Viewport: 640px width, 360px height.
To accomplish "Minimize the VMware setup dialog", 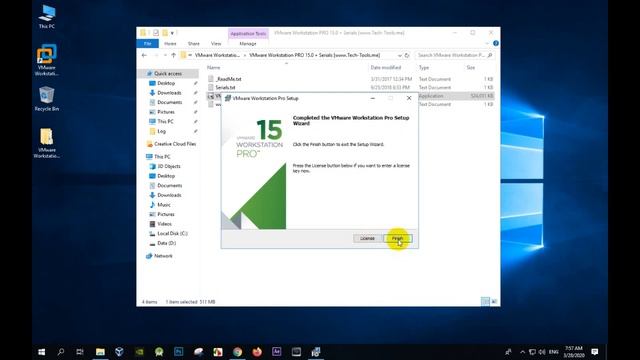I will coord(373,98).
